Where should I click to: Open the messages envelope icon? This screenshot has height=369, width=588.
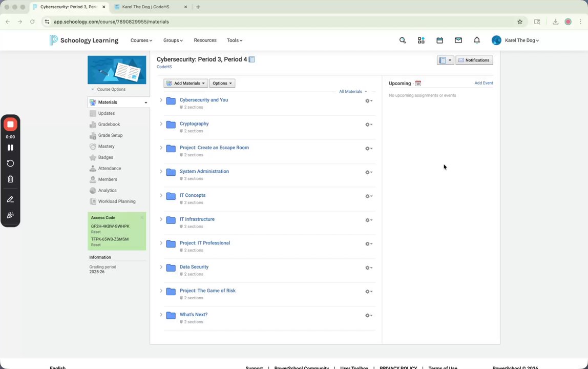point(458,40)
